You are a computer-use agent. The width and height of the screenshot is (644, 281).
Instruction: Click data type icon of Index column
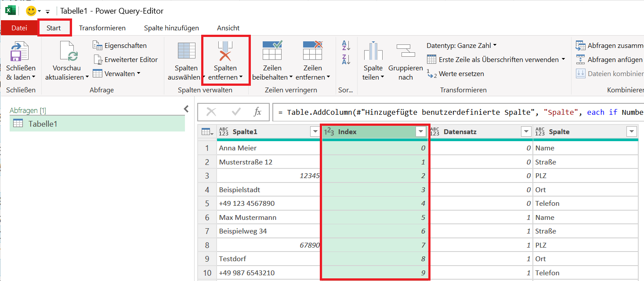pos(329,131)
